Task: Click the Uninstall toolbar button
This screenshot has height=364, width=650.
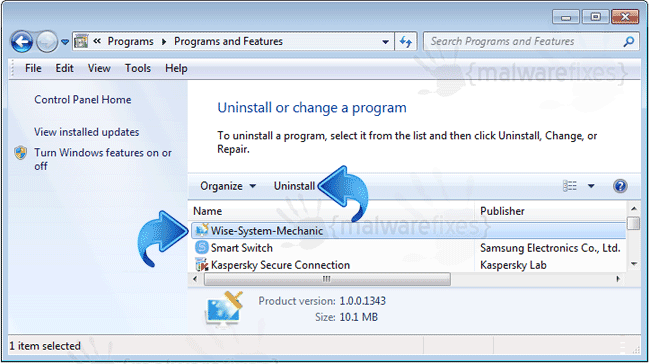Action: [x=294, y=186]
